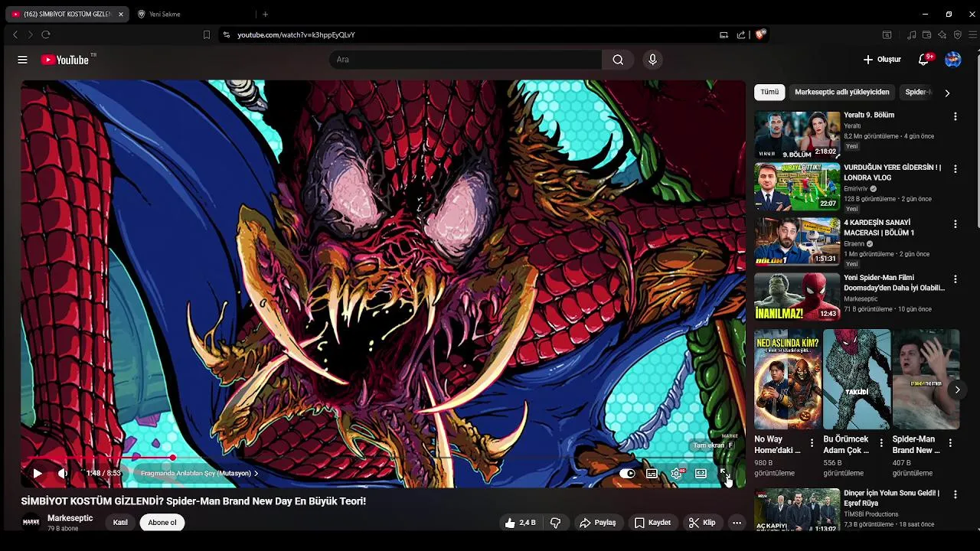Go to YouTube home via logo
Screen dimensions: 980x551
click(66, 60)
